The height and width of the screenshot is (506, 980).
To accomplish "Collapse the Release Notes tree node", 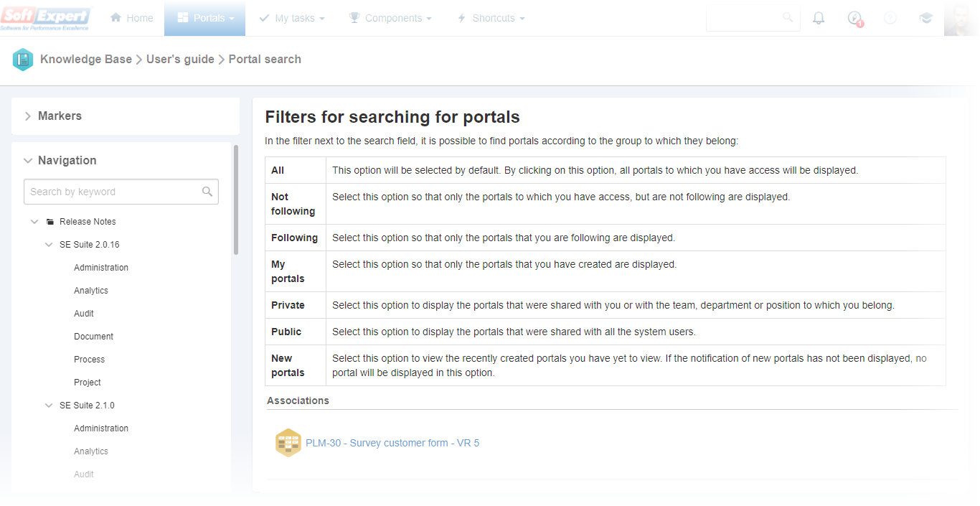I will (34, 222).
